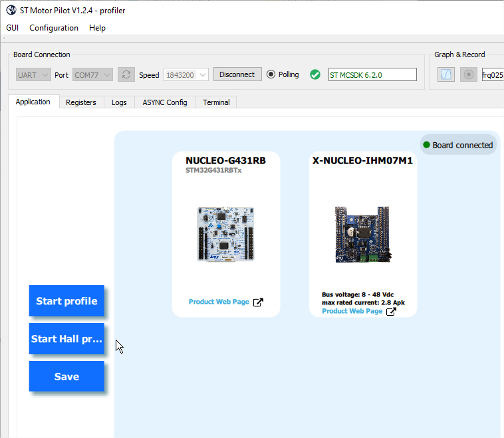The width and height of the screenshot is (504, 438).
Task: Open the COM77 port dropdown
Action: pos(92,75)
